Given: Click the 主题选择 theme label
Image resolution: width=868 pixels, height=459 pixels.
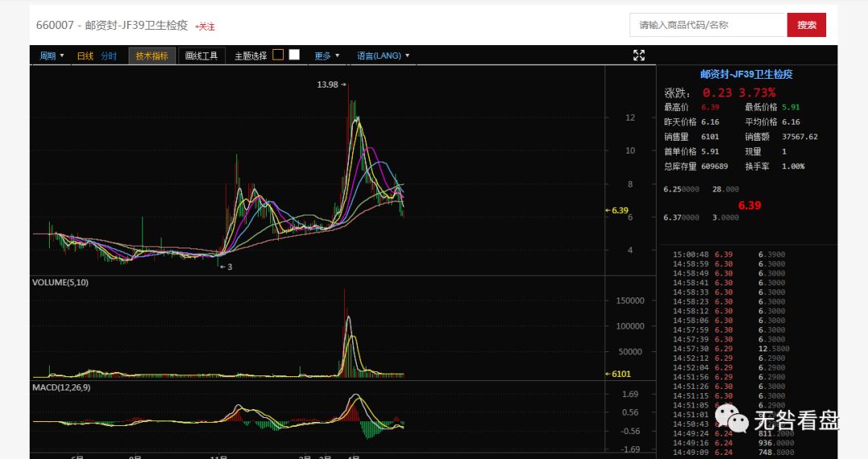Looking at the screenshot, I should tap(251, 55).
